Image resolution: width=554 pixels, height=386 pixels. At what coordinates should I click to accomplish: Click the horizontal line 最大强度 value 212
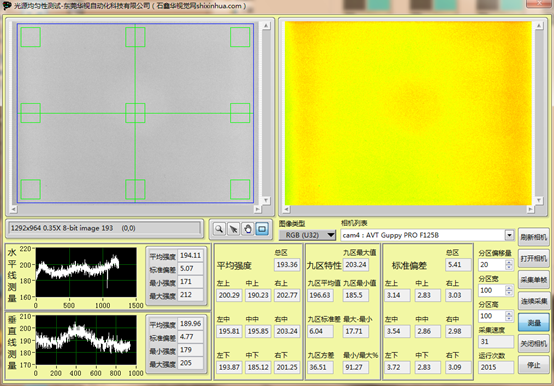pos(190,295)
